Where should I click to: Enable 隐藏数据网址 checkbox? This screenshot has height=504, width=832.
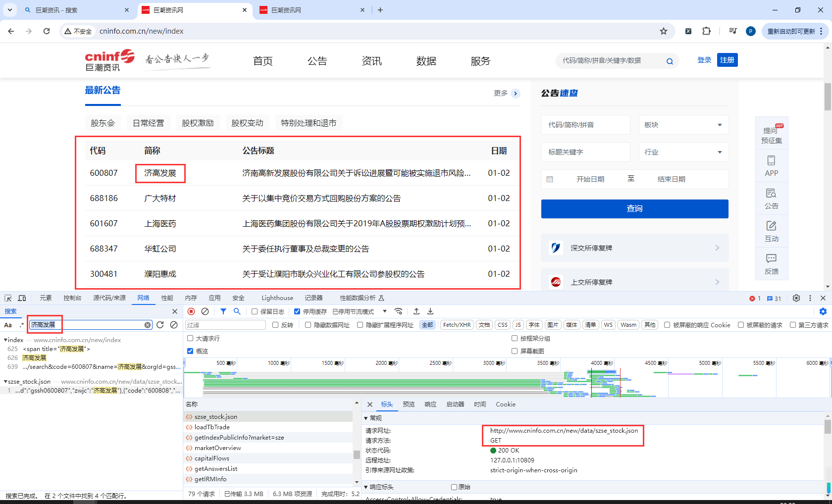tap(308, 325)
